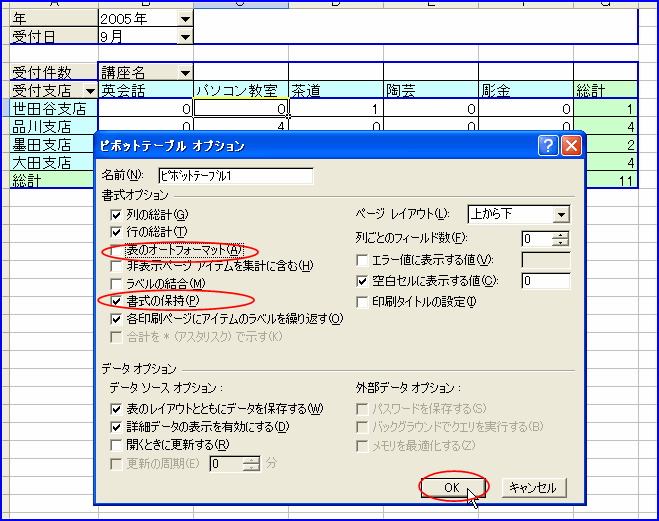This screenshot has height=521, width=659.
Task: Select the 大田支店 row label
Action: [53, 163]
